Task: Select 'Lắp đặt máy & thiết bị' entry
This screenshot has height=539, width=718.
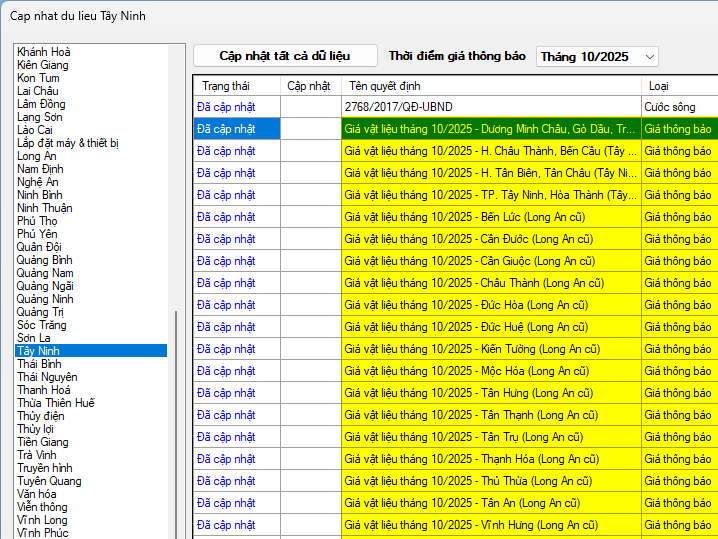Action: [68, 143]
